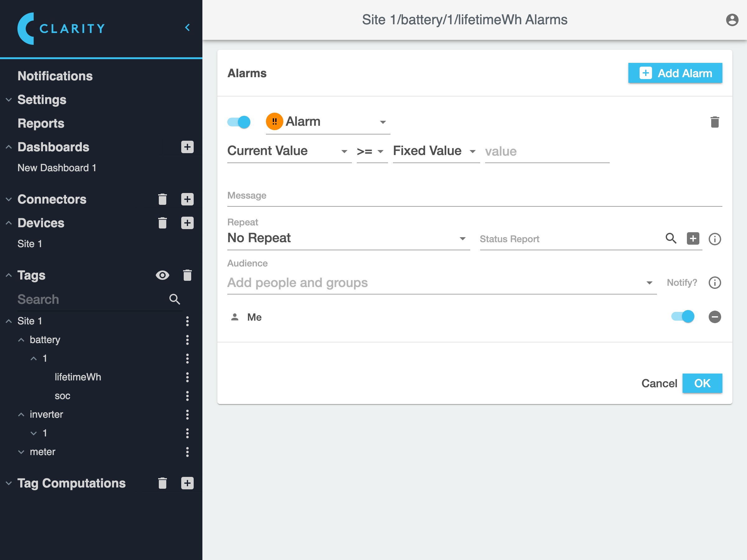Add a new device with plus icon
747x560 pixels.
tap(187, 223)
